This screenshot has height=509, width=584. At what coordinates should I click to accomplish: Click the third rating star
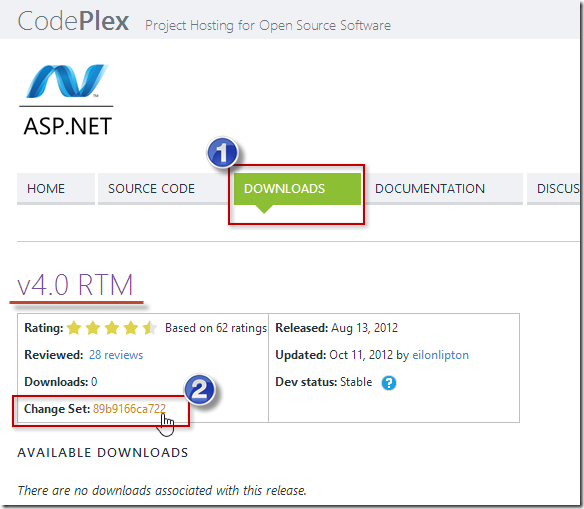[112, 328]
